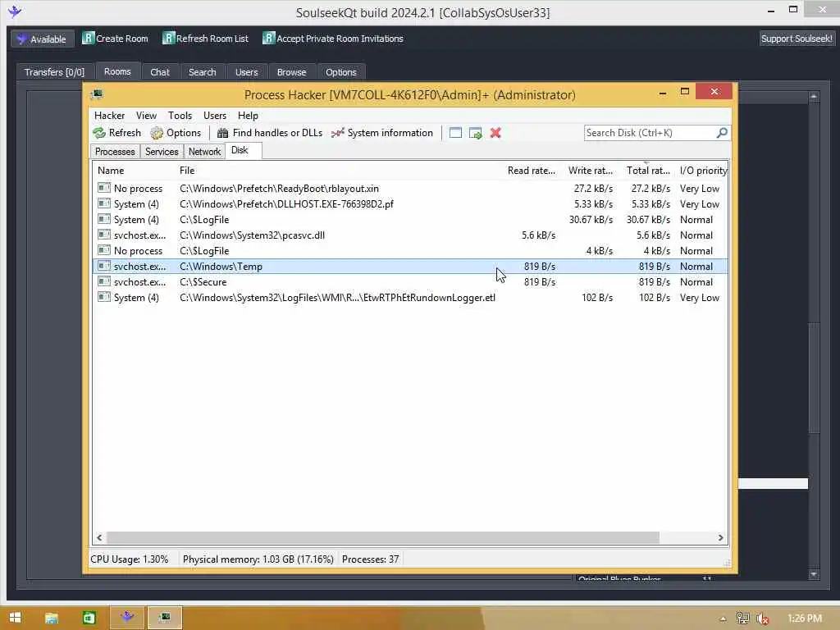Open the Hacker menu
Viewport: 840px width, 630px height.
(x=109, y=115)
